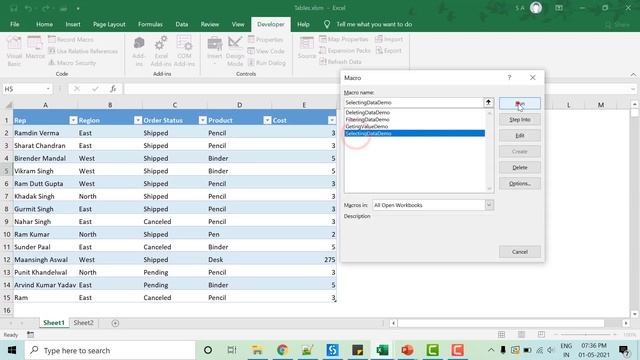
Task: Open the Page Layout tab
Action: pos(109,24)
